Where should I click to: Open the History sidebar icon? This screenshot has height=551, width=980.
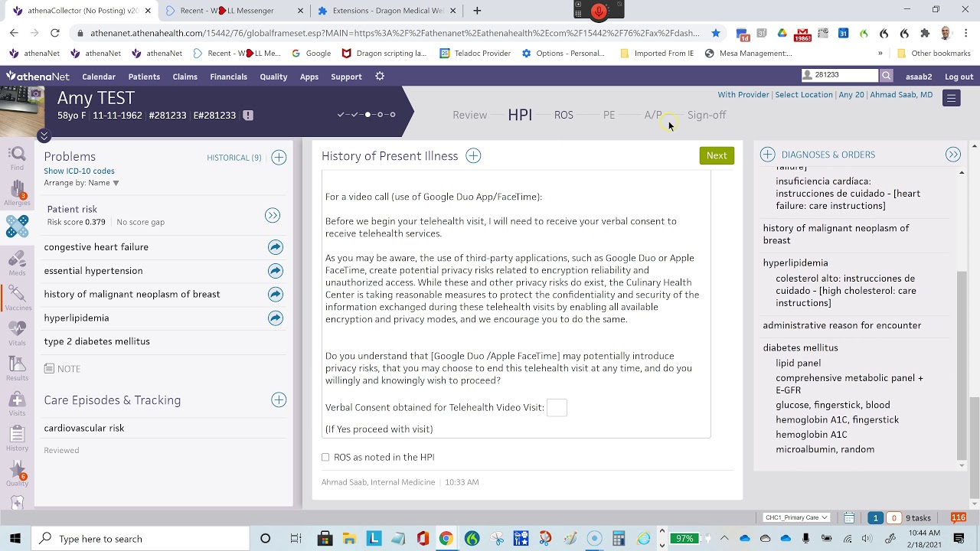[17, 439]
